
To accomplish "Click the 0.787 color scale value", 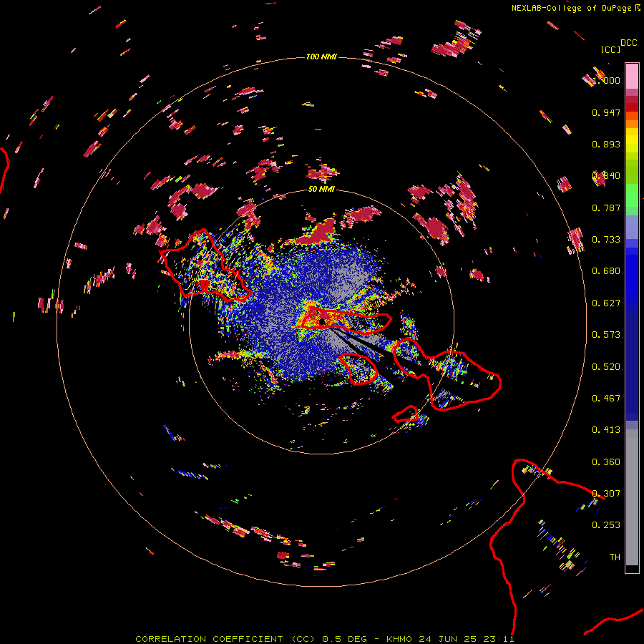I will [606, 208].
